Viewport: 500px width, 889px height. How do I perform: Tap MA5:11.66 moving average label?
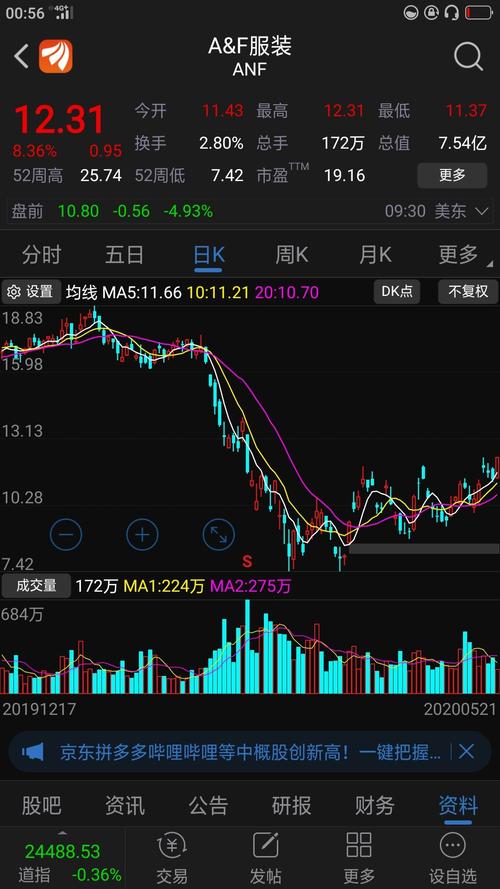pos(141,293)
